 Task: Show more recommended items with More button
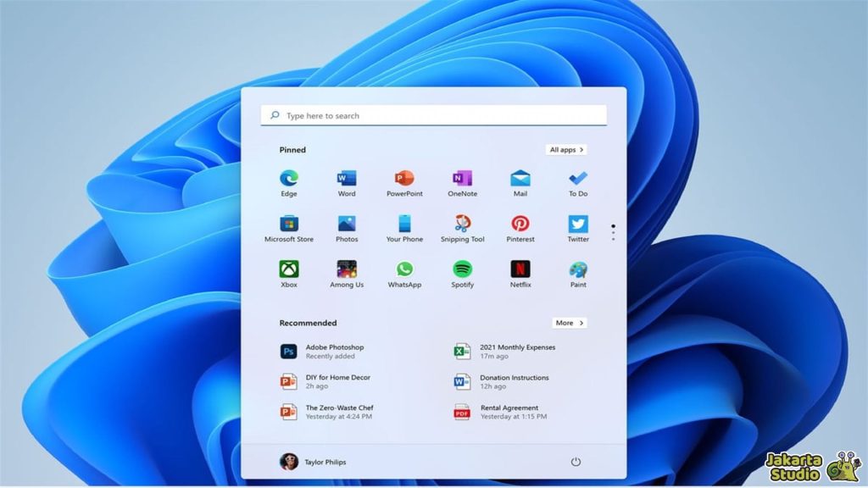569,323
